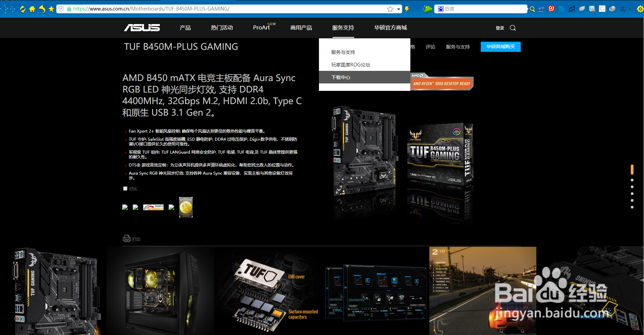
Task: Open the 商用产品 menu
Action: click(x=301, y=28)
